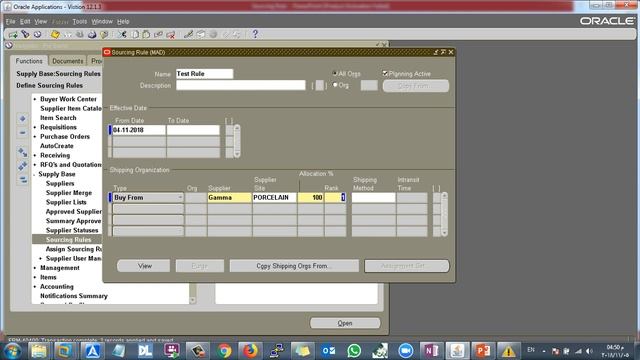640x360 pixels.
Task: Click the Collapse minus icon in Navigator
Action: [22, 132]
